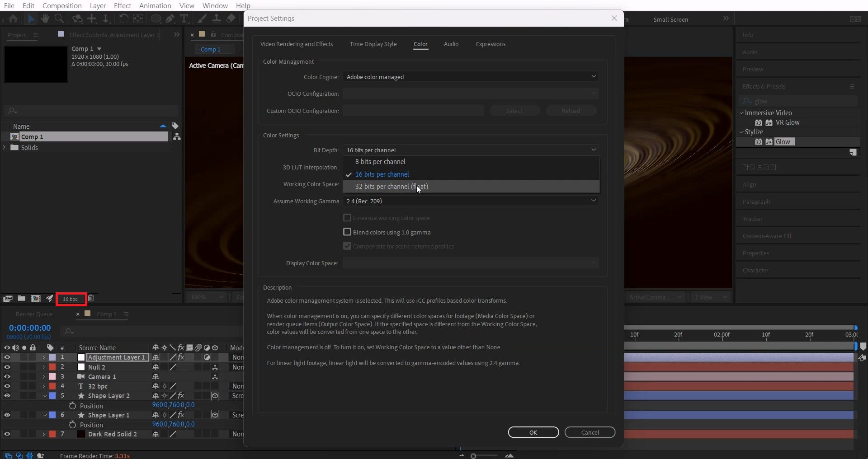Open the Color Engine dropdown
This screenshot has width=868, height=459.
(x=471, y=77)
